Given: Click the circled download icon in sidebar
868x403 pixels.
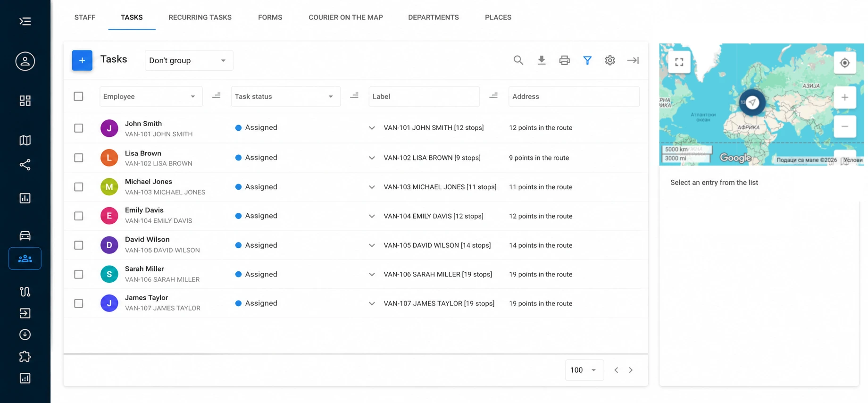Looking at the screenshot, I should click(x=25, y=335).
